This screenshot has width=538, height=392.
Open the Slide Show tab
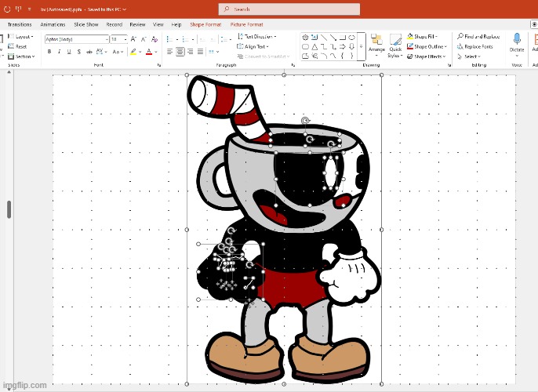click(x=86, y=24)
